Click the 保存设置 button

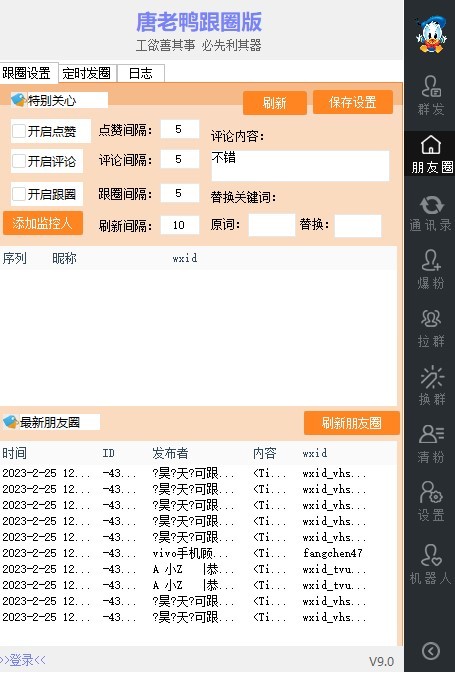click(x=353, y=102)
